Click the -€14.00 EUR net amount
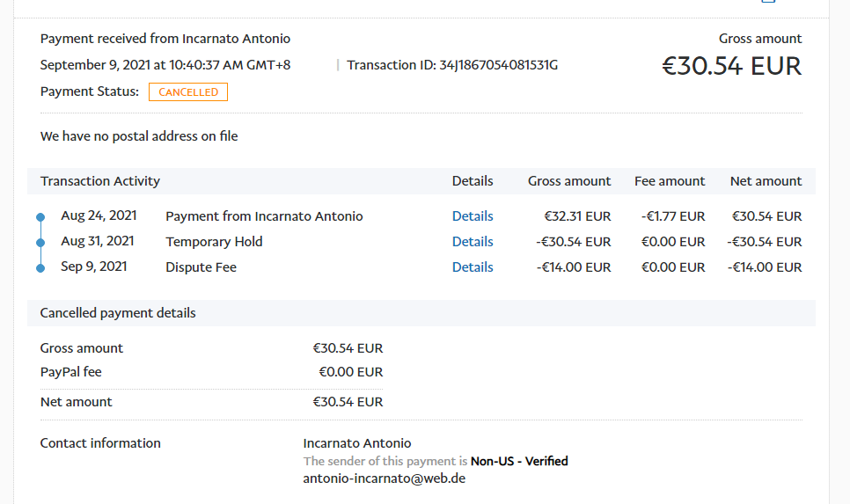This screenshot has height=504, width=850. [765, 267]
